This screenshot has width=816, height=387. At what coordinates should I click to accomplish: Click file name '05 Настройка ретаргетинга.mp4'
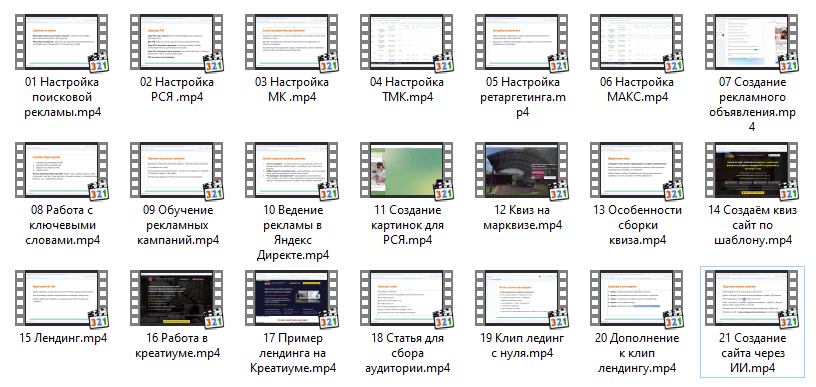coord(523,97)
